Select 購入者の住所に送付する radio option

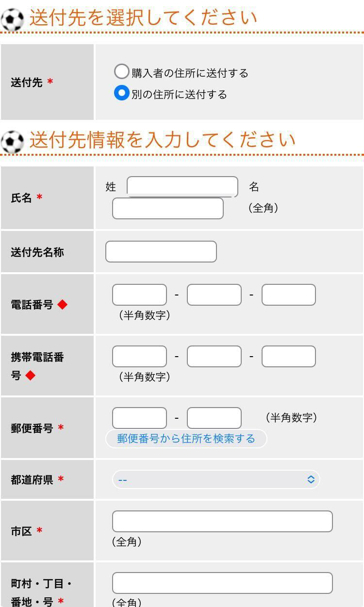coord(121,72)
